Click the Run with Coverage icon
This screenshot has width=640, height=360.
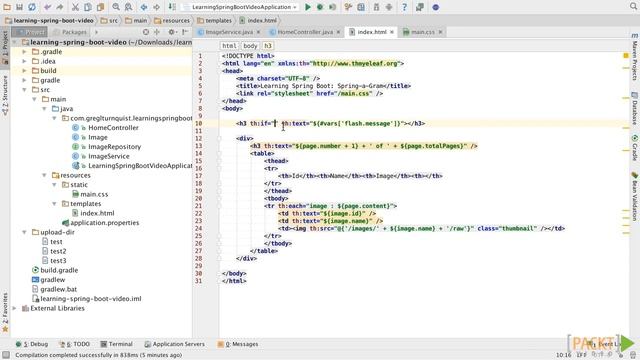tap(333, 7)
